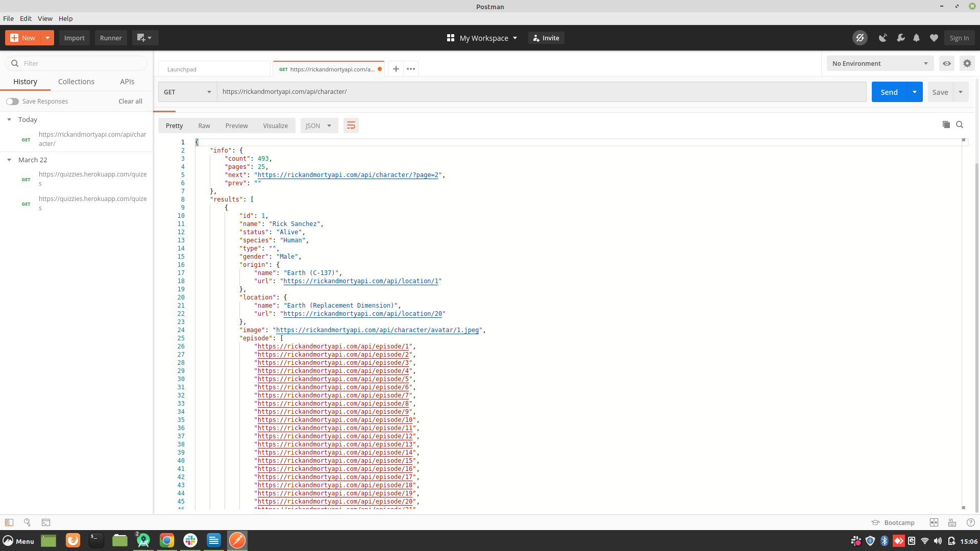Open the No Environment dropdown

[x=880, y=63]
